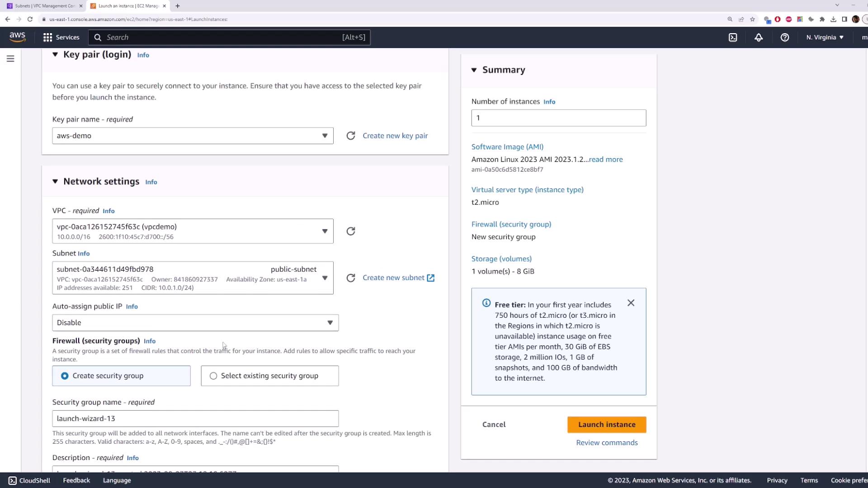Open the CloudShell icon in top navigation
868x488 pixels.
click(x=733, y=38)
